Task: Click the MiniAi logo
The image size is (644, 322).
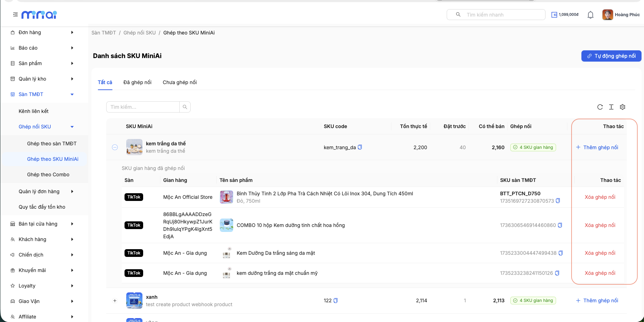Action: 39,14
